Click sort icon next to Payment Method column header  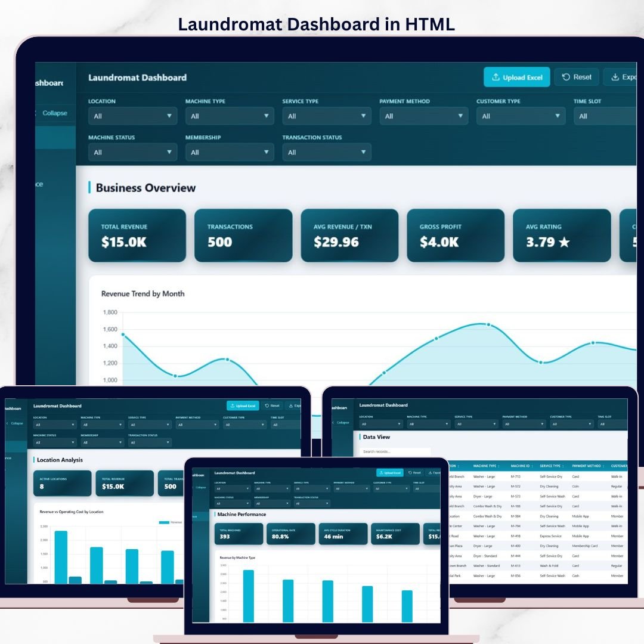coord(604,466)
